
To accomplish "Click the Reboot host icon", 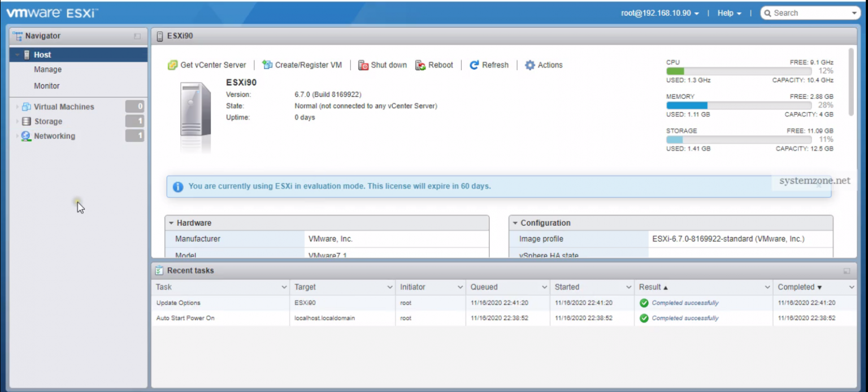I will click(420, 64).
